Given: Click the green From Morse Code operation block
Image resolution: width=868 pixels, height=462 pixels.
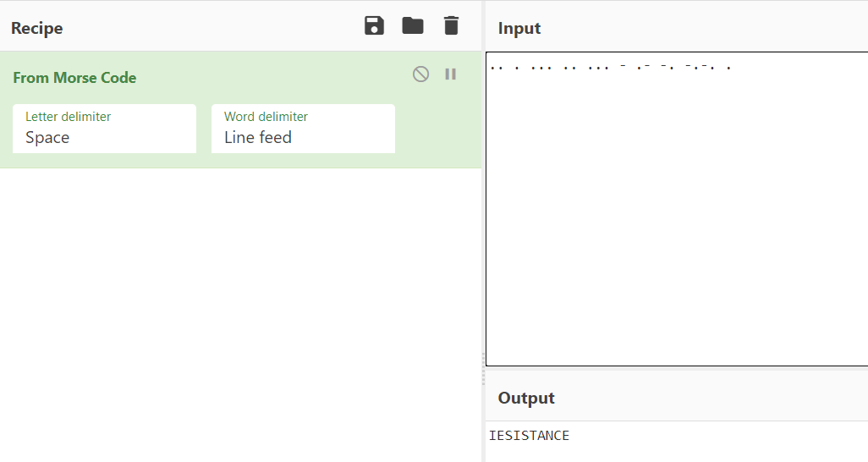Looking at the screenshot, I should [x=240, y=110].
